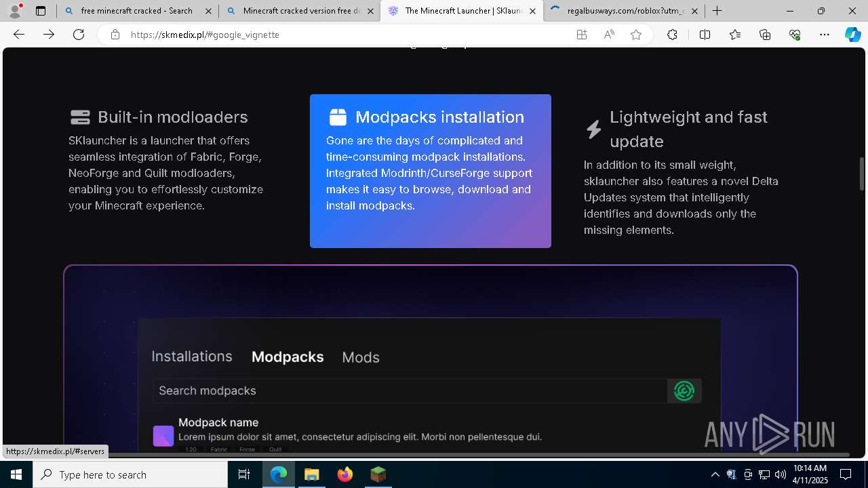Close the 'Minecraft cracked version' tab
The image size is (868, 488).
pos(370,11)
